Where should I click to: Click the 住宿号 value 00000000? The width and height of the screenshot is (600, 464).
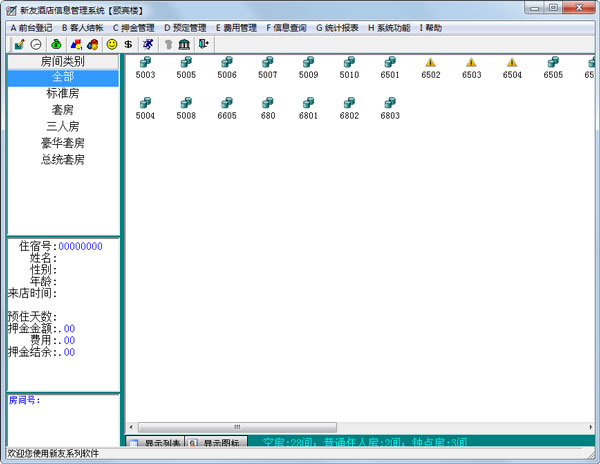(80, 246)
